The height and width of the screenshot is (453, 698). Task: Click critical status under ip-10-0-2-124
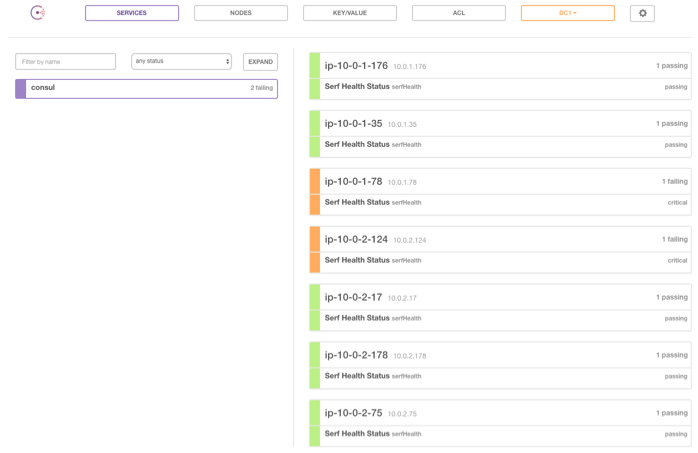(677, 260)
